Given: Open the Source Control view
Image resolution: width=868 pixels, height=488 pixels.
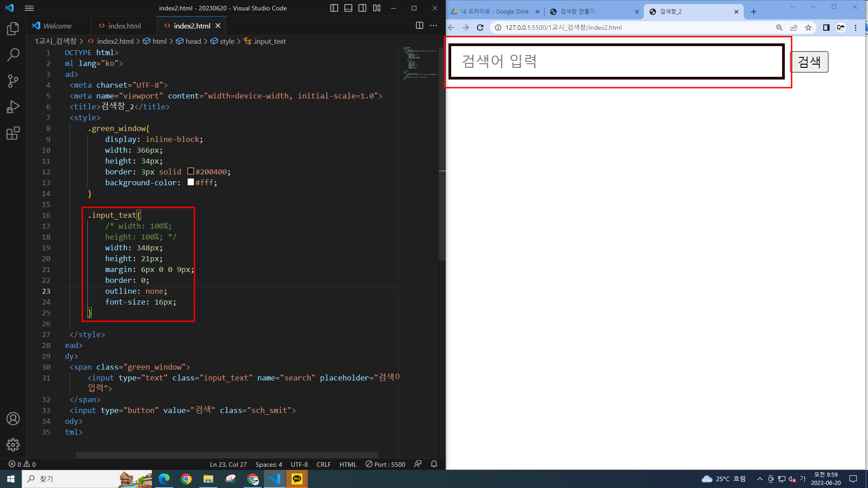Looking at the screenshot, I should [x=13, y=81].
